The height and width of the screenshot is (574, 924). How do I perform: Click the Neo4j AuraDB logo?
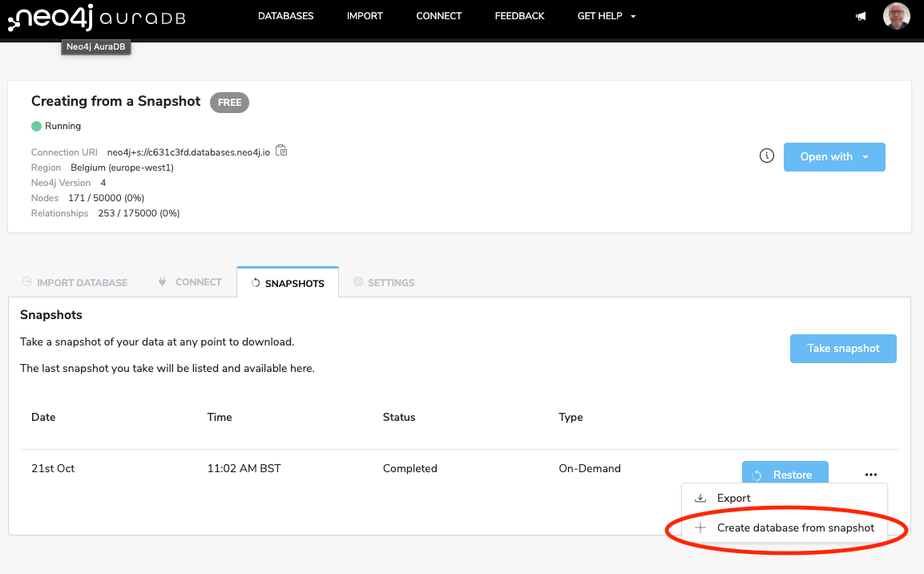click(x=96, y=17)
